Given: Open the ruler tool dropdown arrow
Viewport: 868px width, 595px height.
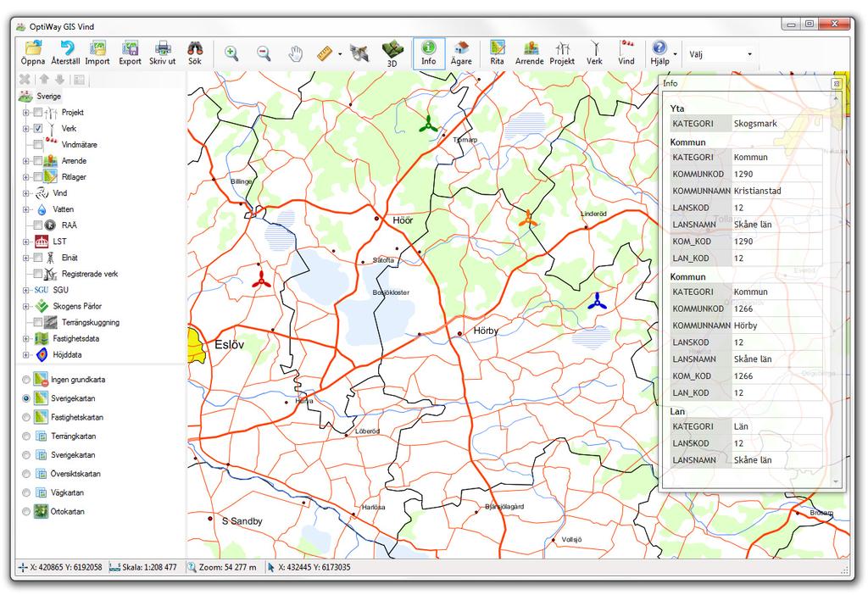Looking at the screenshot, I should point(339,54).
